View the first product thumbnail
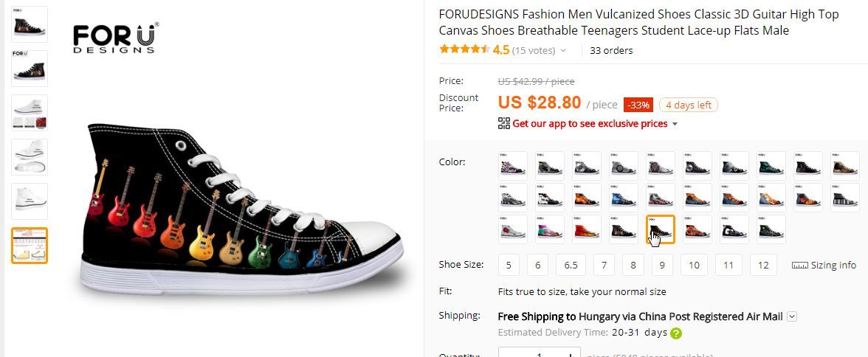The image size is (868, 357). pyautogui.click(x=30, y=24)
